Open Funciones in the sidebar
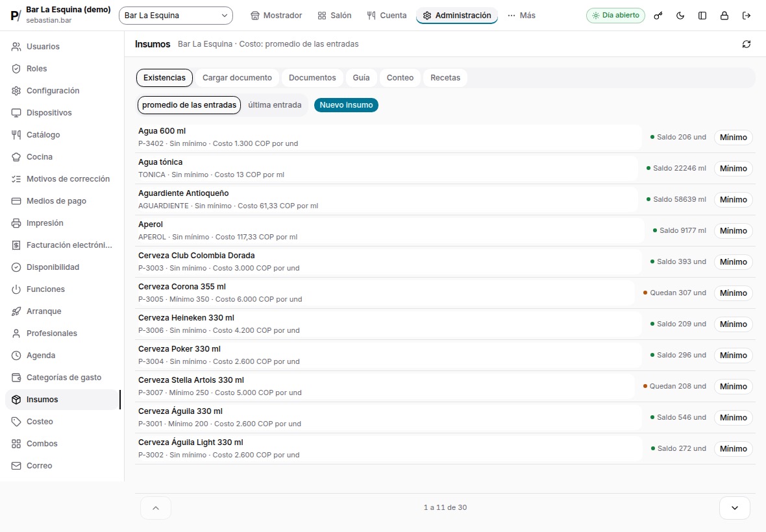 click(x=62, y=289)
